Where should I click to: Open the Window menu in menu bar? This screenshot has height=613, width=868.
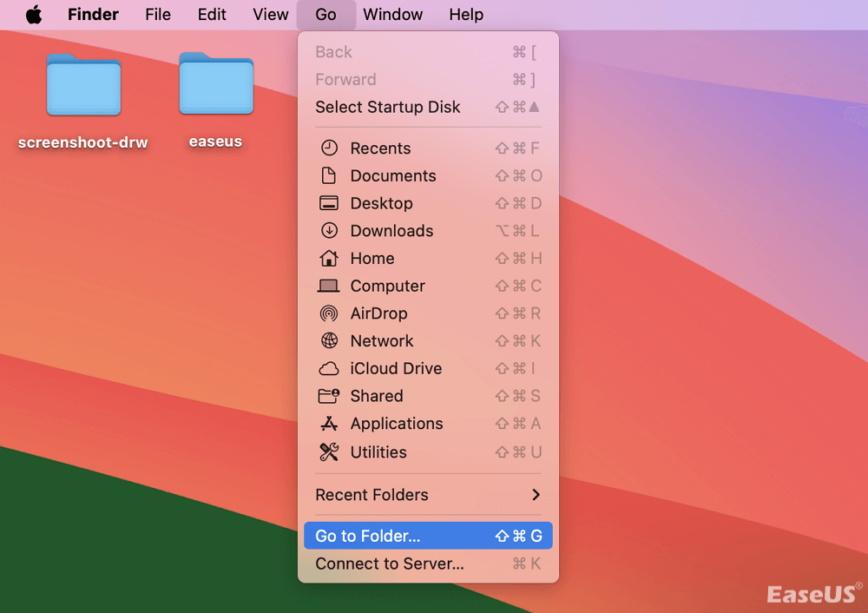click(x=392, y=15)
